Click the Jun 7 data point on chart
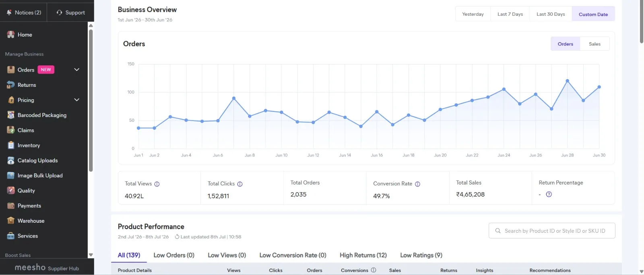The height and width of the screenshot is (275, 644). coord(234,98)
